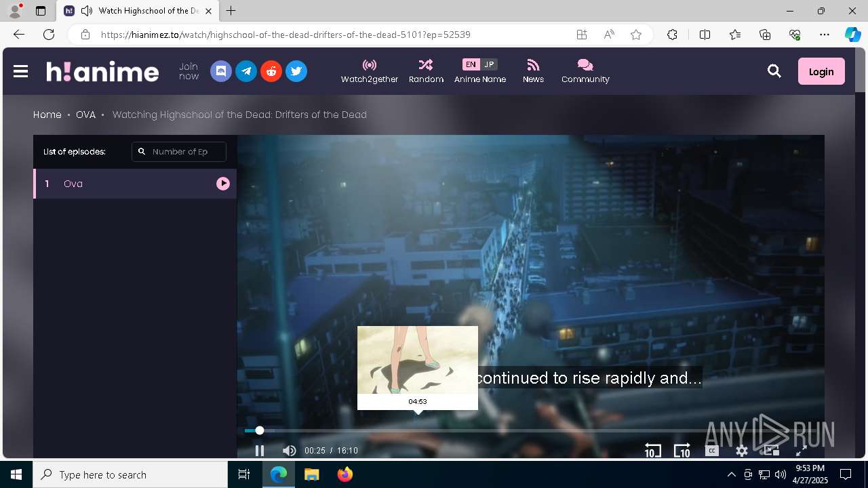Open the News page

533,71
